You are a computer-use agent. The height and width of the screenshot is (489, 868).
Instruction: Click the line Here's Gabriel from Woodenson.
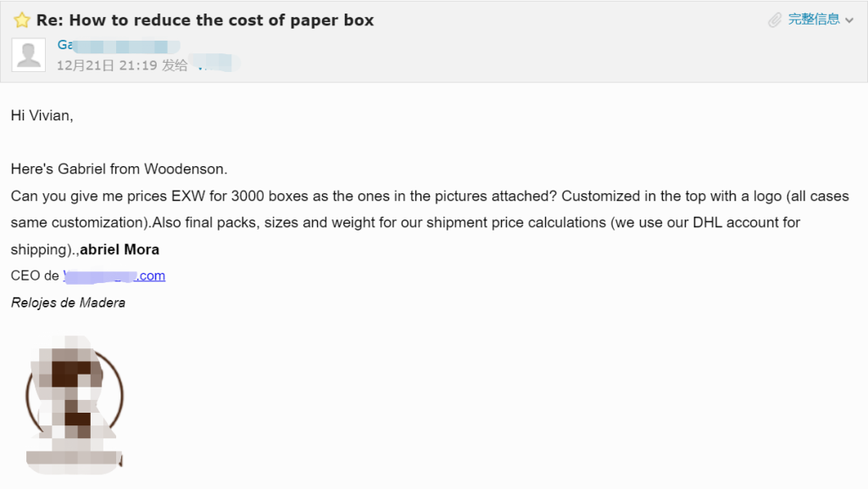tap(119, 169)
